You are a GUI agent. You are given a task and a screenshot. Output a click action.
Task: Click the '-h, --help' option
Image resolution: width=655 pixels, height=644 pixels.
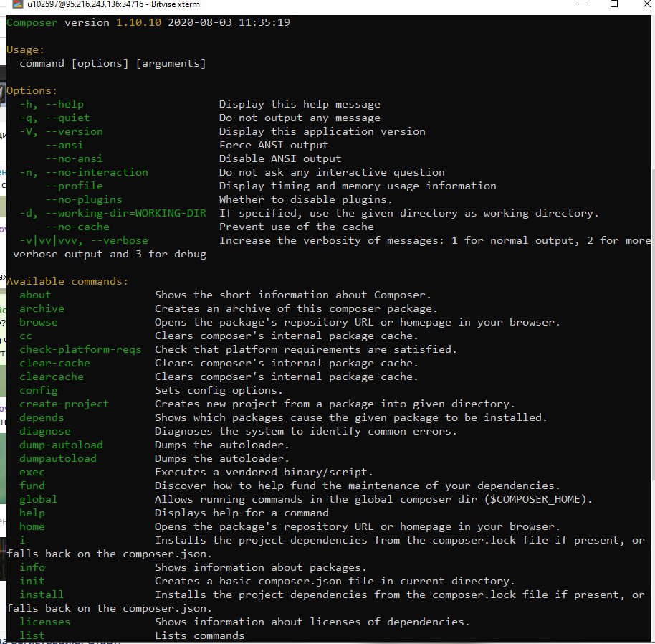(52, 105)
